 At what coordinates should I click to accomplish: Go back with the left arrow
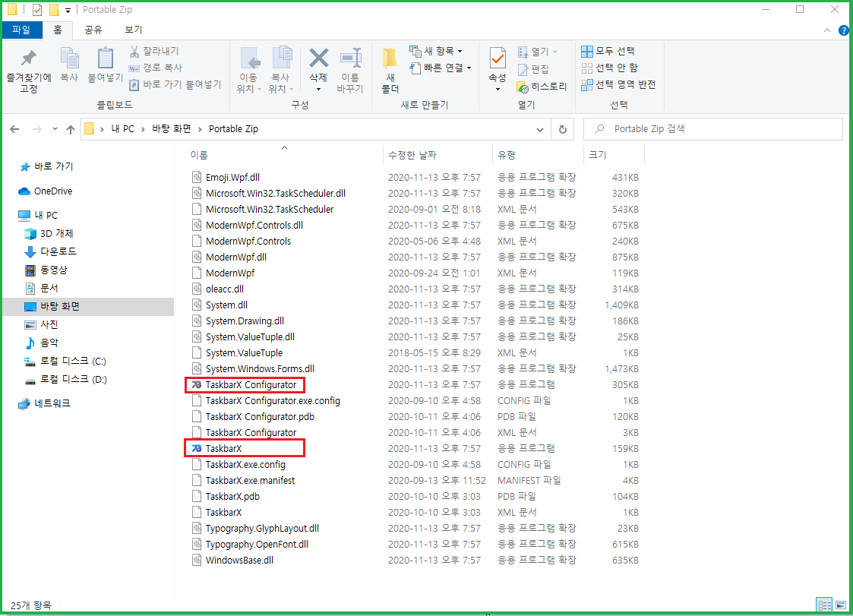14,129
